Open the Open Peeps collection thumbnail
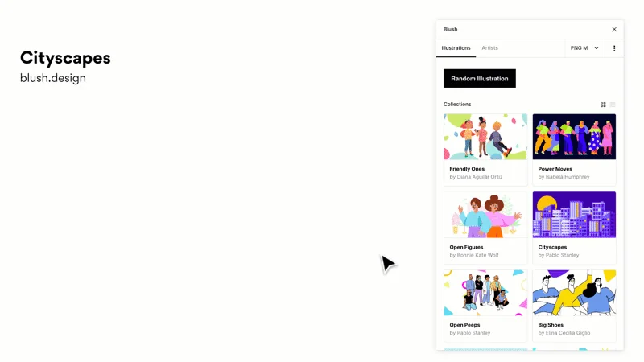The width and height of the screenshot is (644, 362). [x=485, y=293]
